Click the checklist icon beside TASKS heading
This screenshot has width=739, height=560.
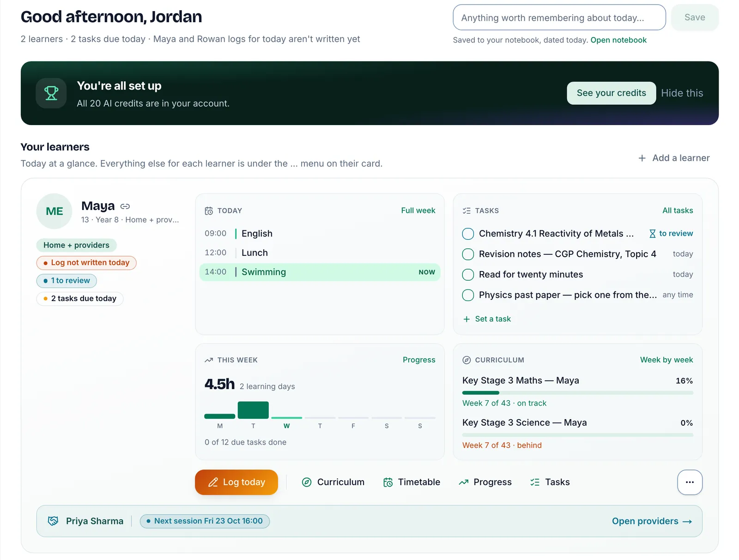tap(466, 211)
